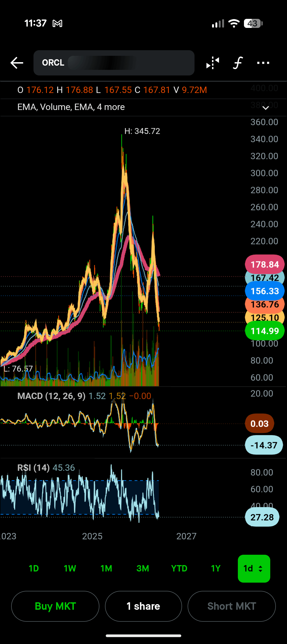Open the compare/replay chart icon

pyautogui.click(x=213, y=63)
